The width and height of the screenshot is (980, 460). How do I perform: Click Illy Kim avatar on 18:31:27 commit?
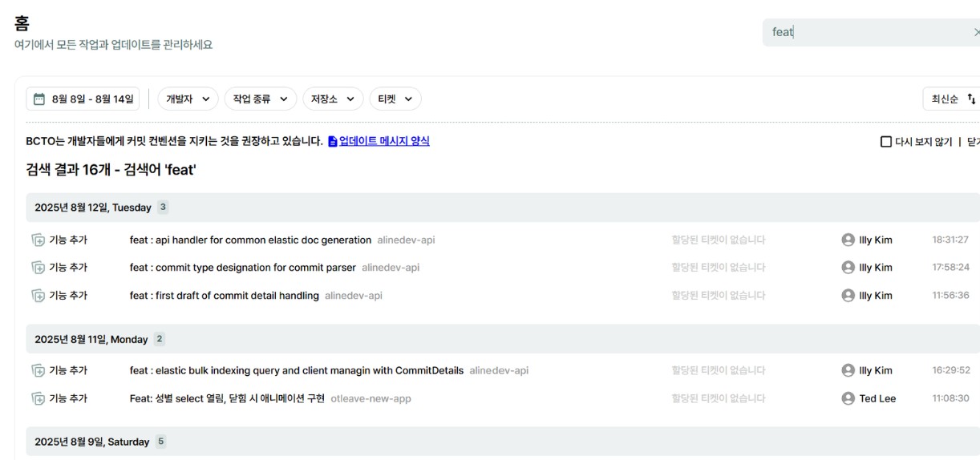tap(848, 240)
